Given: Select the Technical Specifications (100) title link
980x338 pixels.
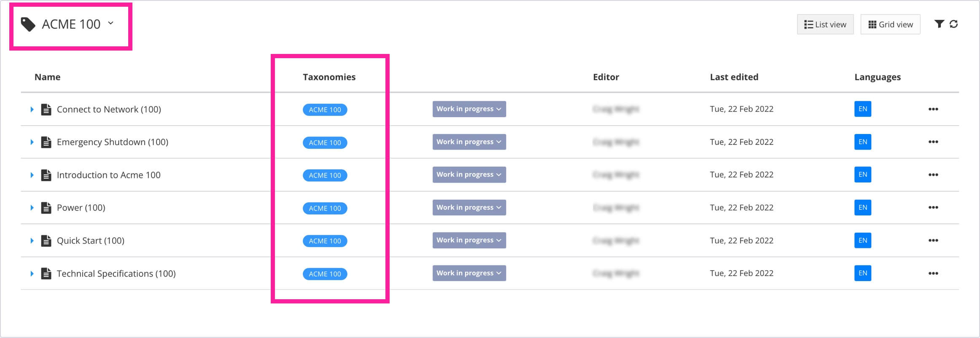Looking at the screenshot, I should coord(117,273).
